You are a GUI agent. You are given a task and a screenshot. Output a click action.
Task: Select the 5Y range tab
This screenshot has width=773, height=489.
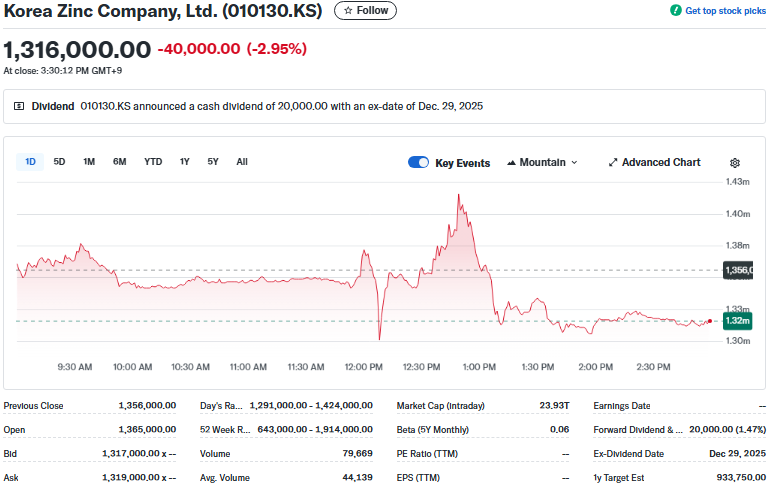212,162
